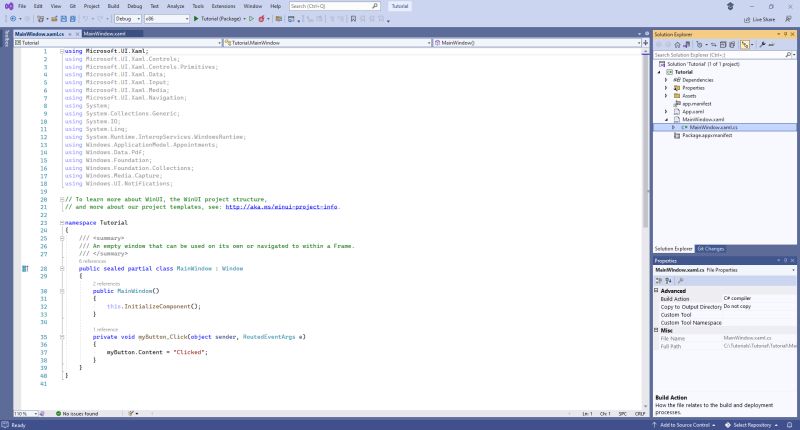The width and height of the screenshot is (800, 430).
Task: Expand the App.xaml node
Action: point(666,111)
